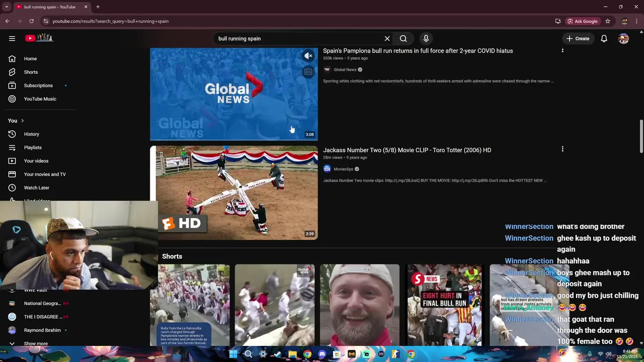Submit search with the magnifier button
644x362 pixels.
point(403,38)
